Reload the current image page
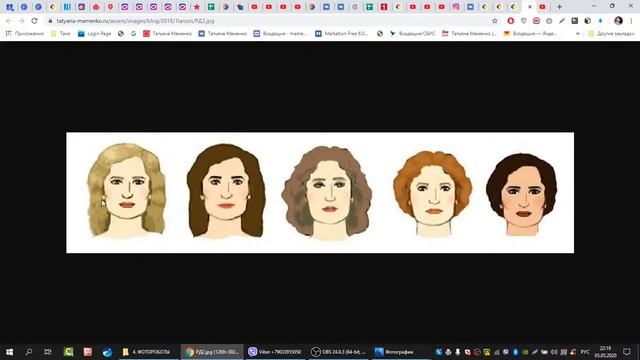This screenshot has width=640, height=360. (34, 21)
